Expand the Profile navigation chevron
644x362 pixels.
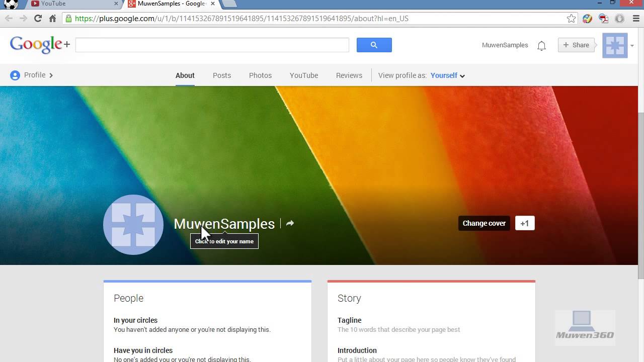[51, 75]
